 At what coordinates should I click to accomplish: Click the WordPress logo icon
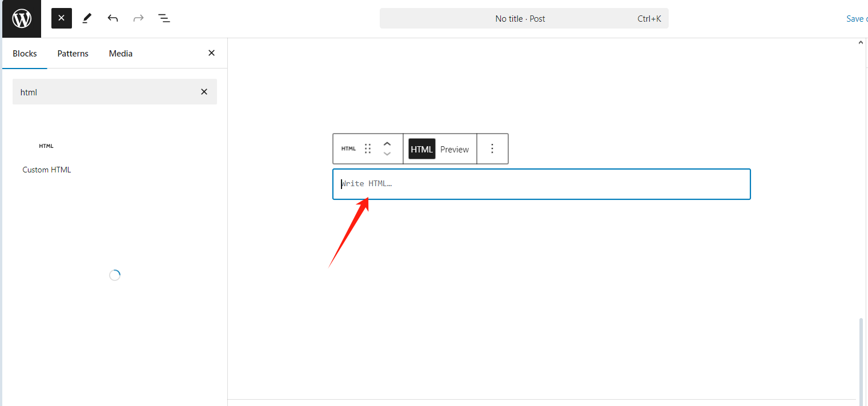pyautogui.click(x=21, y=18)
